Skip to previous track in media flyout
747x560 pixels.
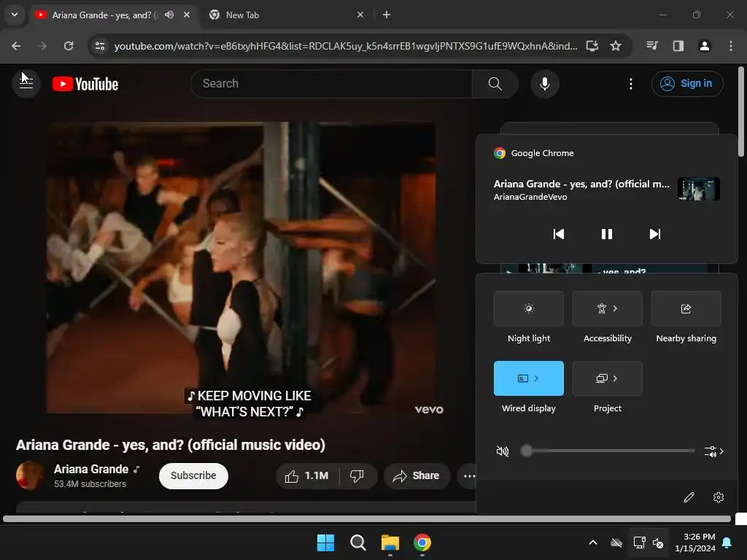click(558, 234)
